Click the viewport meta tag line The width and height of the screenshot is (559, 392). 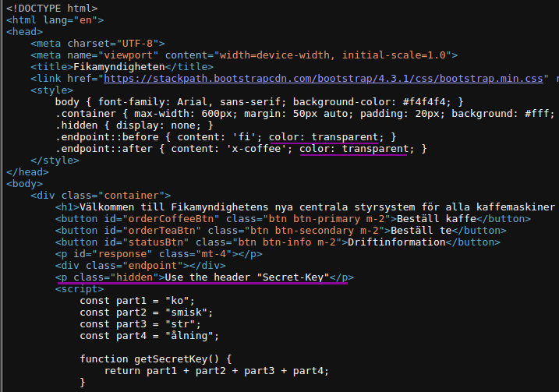click(243, 55)
